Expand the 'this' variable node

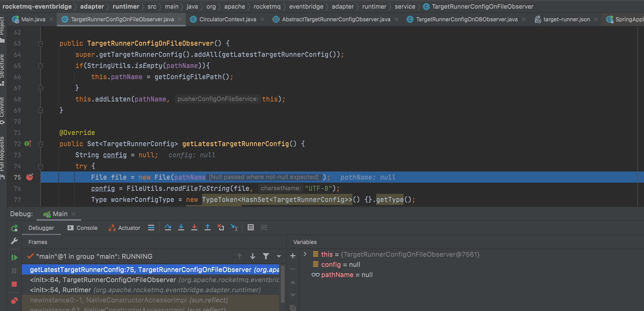305,254
